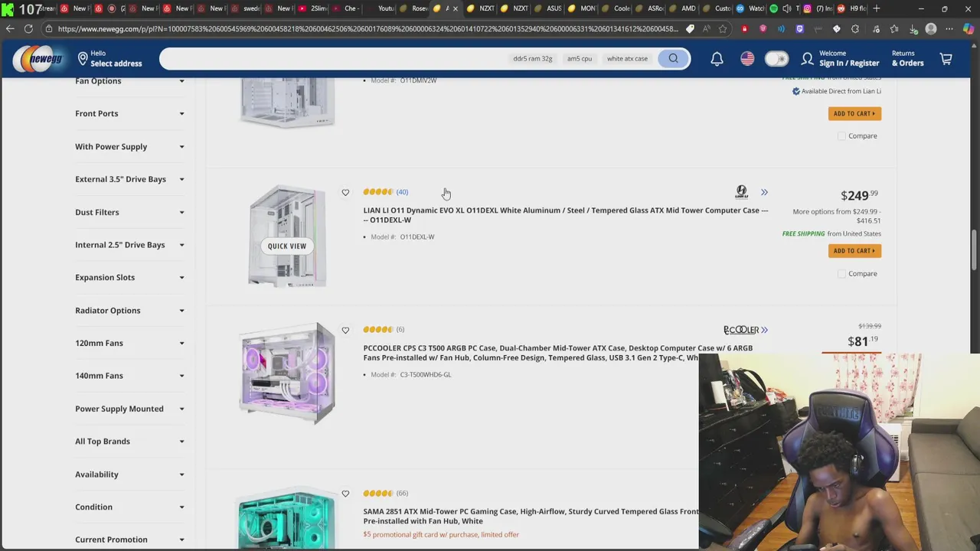Open the US flag country selector
The image size is (980, 551).
tap(747, 59)
